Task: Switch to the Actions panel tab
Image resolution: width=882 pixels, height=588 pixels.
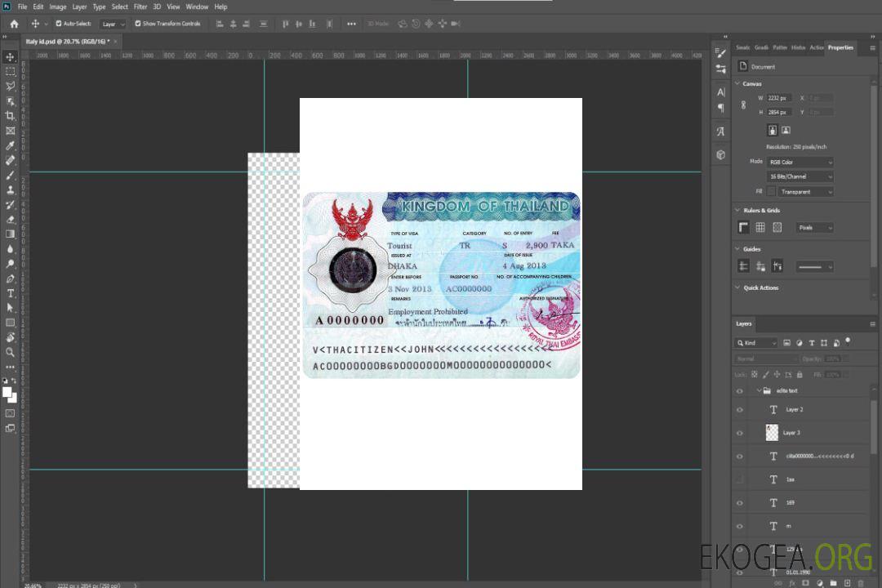Action: [816, 47]
